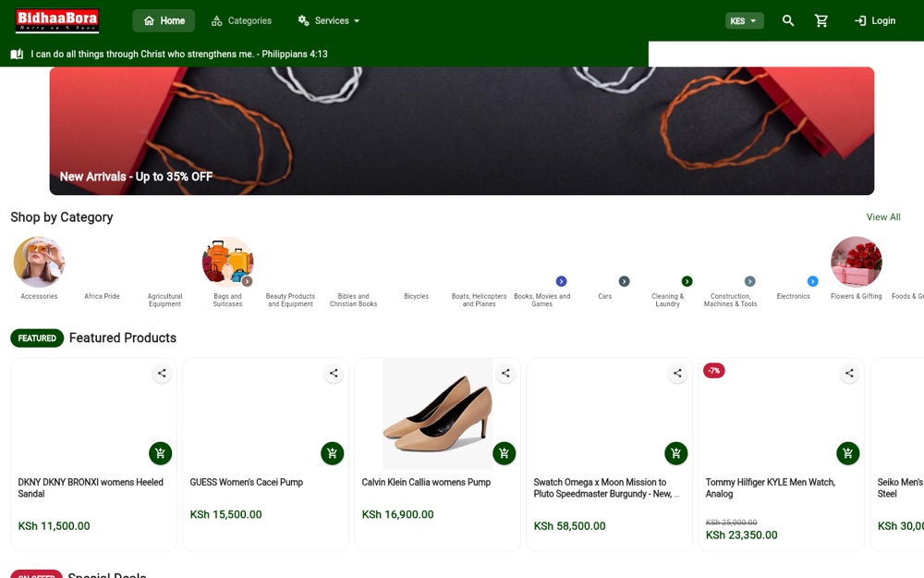Click the Featured Products heading
This screenshot has width=924, height=578.
click(123, 338)
